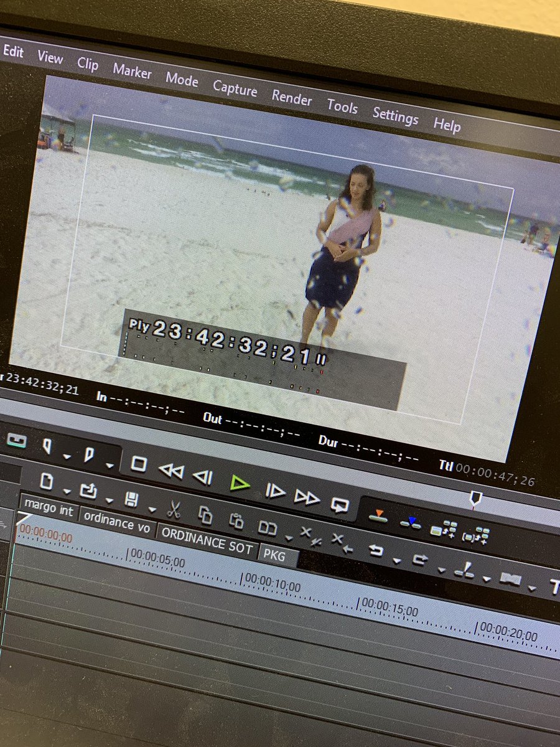
Task: Open the Clip menu
Action: 88,63
